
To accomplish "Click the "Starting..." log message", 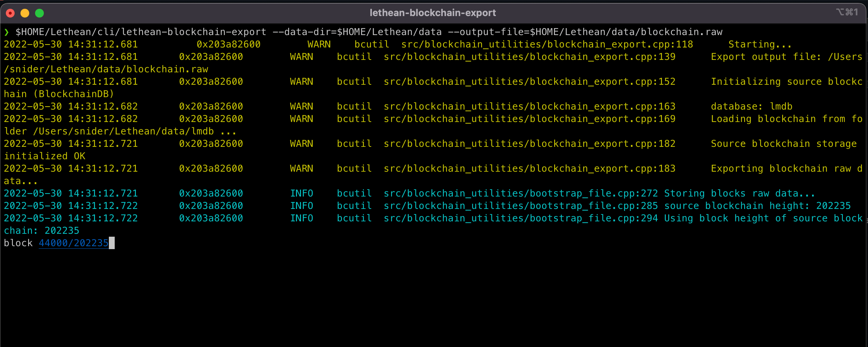I will click(x=760, y=45).
